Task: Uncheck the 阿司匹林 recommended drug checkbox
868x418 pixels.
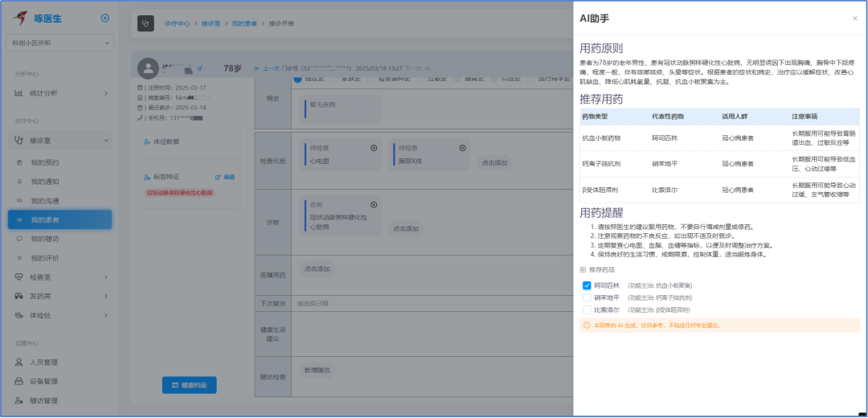Action: pyautogui.click(x=587, y=285)
